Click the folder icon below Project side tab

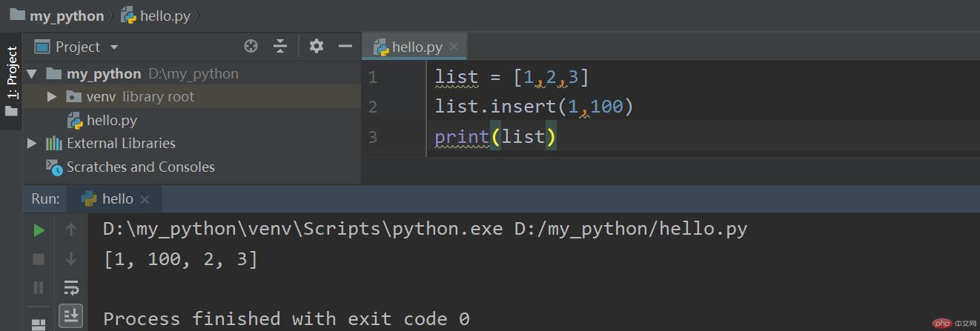[x=11, y=111]
